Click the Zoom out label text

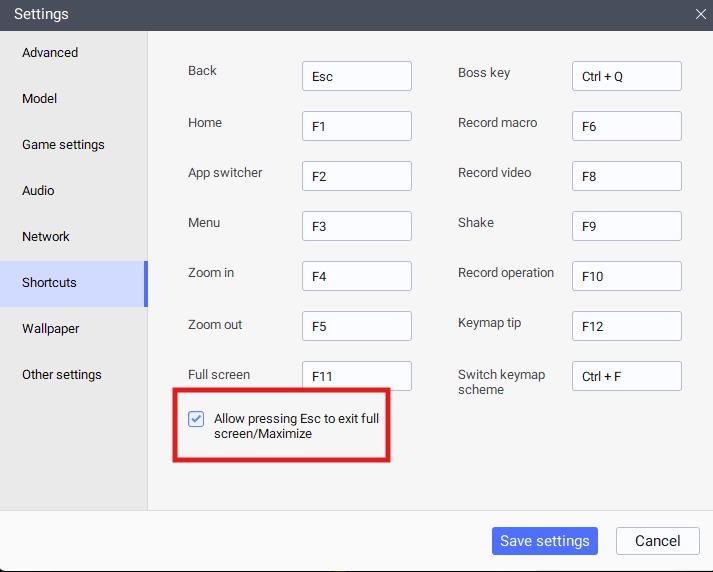[215, 325]
